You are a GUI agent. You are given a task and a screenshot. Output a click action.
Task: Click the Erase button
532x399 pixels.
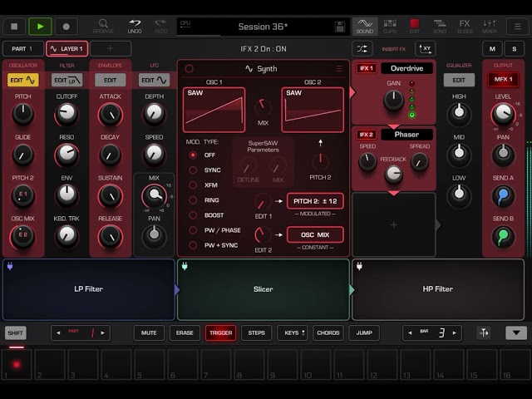coord(185,332)
